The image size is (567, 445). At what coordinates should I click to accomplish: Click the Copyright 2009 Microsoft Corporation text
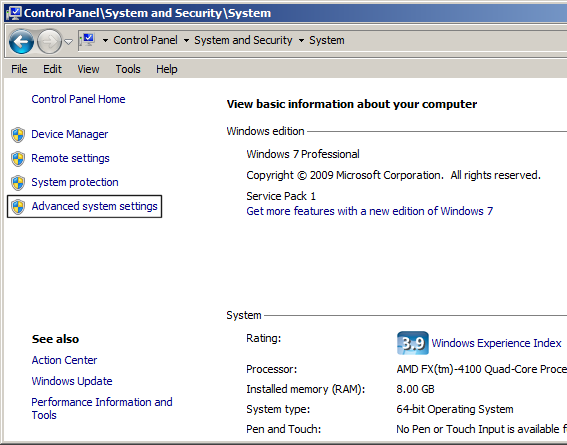click(x=393, y=175)
